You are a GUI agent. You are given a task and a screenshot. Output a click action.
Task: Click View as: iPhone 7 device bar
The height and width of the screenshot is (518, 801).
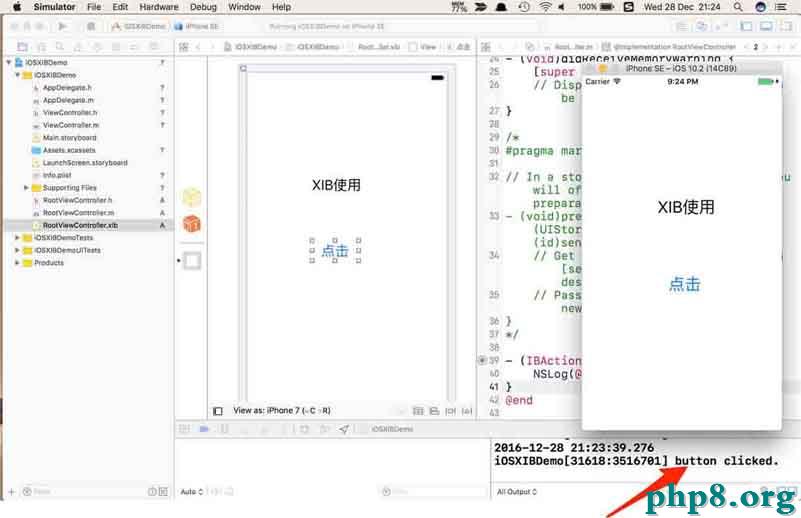coord(282,411)
